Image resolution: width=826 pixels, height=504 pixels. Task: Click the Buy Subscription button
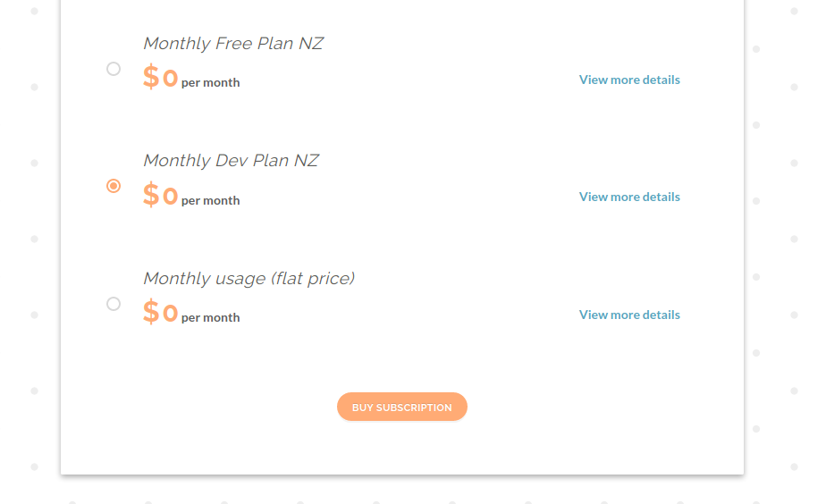click(x=402, y=407)
